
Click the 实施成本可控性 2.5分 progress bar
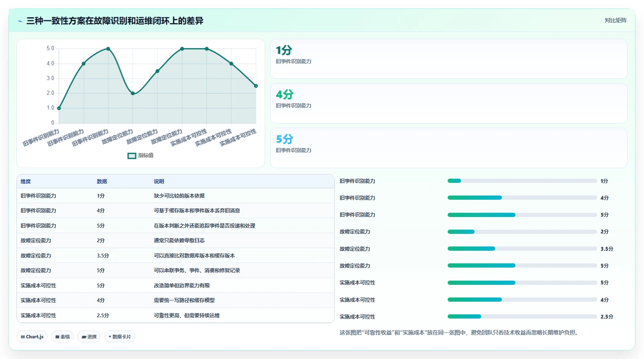click(x=522, y=316)
